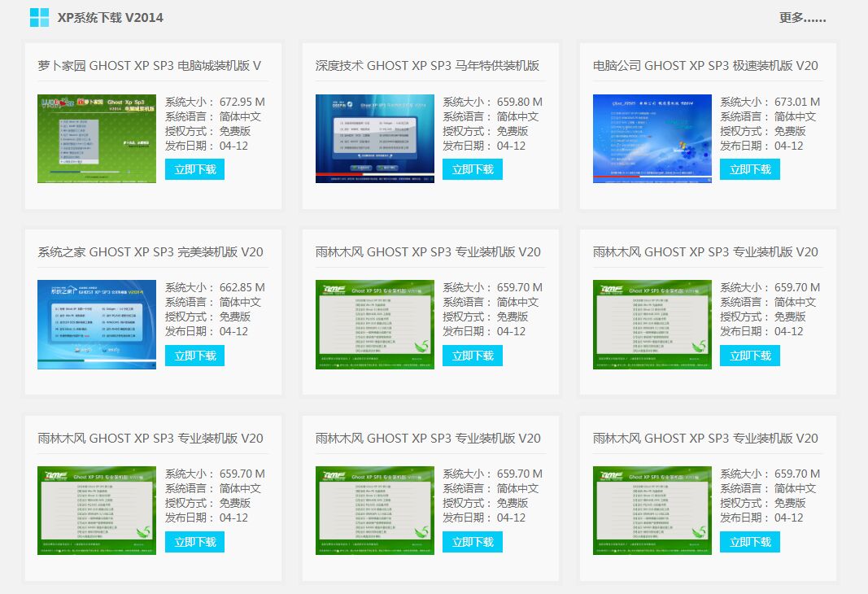Click date 04-12 in the 系统之家 card
This screenshot has height=594, width=868.
coord(233,332)
